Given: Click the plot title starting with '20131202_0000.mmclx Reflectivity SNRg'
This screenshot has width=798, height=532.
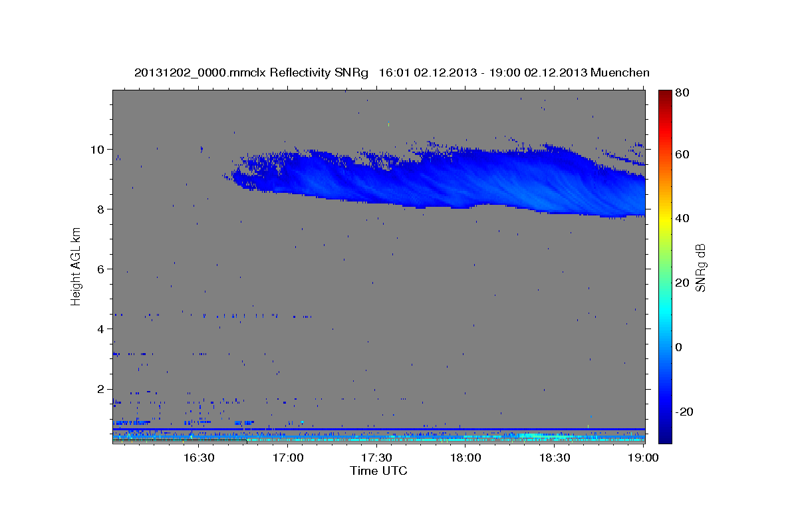Looking at the screenshot, I should click(392, 72).
